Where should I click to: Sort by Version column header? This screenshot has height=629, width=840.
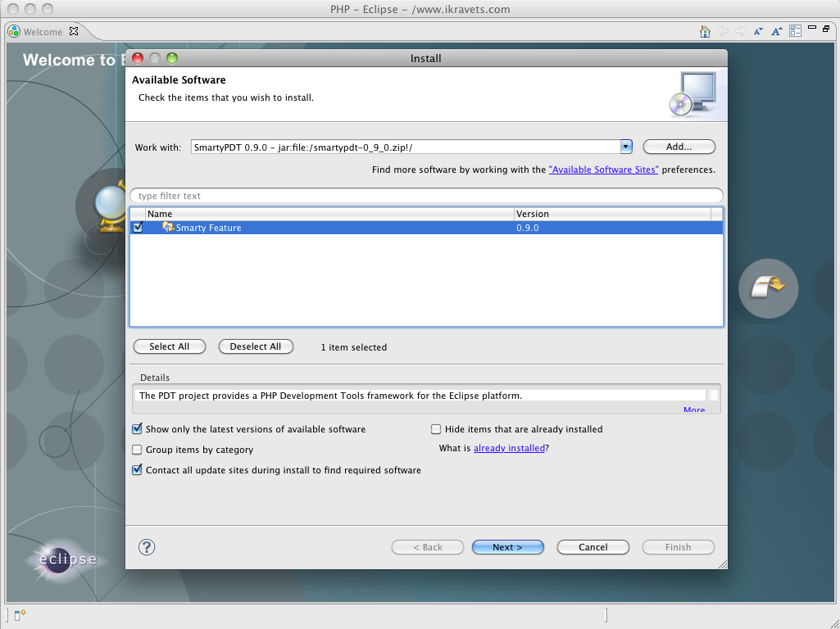point(612,214)
